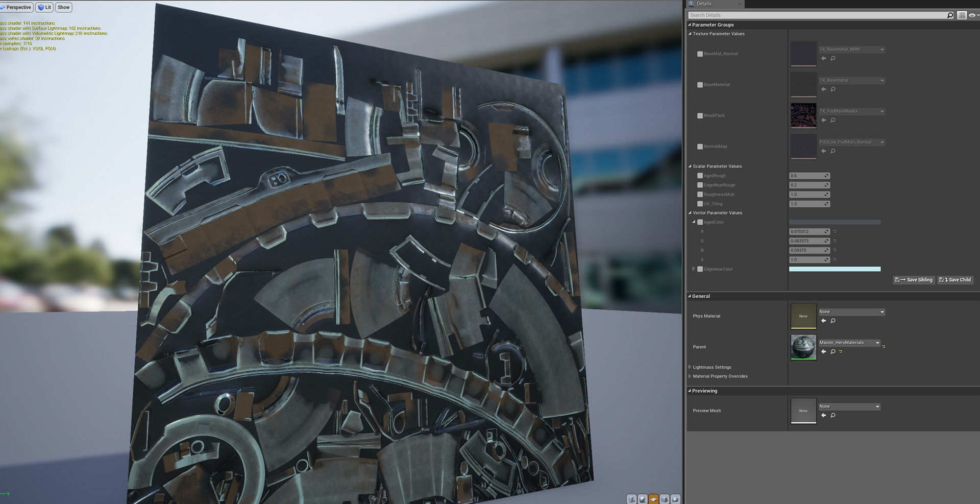Click the yellow reset arrow beside the Parent magnifier icon
Viewport: 980px width, 504px height.
tap(841, 351)
